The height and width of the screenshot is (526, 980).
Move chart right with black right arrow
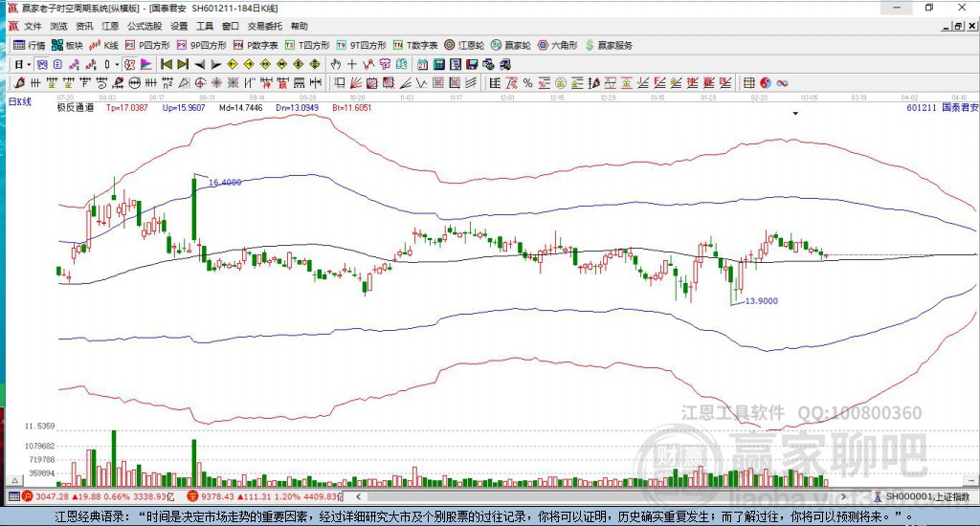coord(215,64)
